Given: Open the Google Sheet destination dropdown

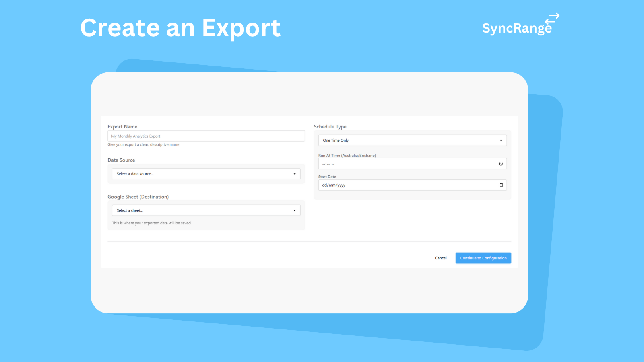Looking at the screenshot, I should coord(206,210).
